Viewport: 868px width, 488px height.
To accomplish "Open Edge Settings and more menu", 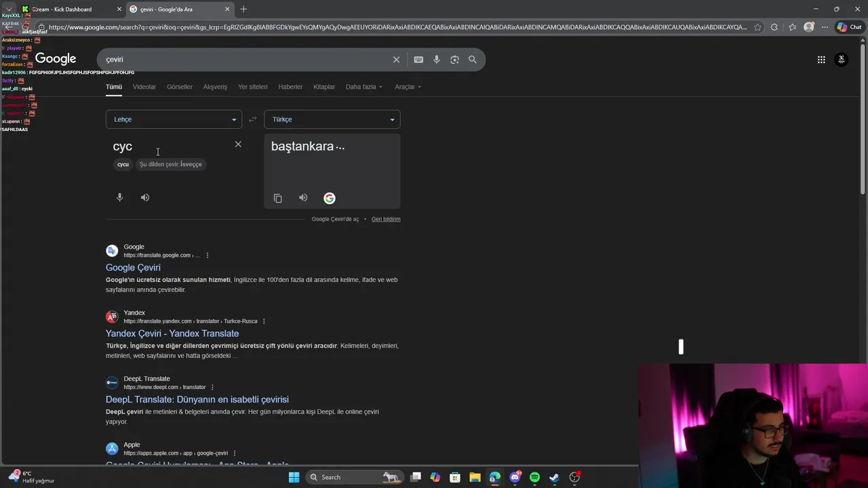I will pos(826,27).
